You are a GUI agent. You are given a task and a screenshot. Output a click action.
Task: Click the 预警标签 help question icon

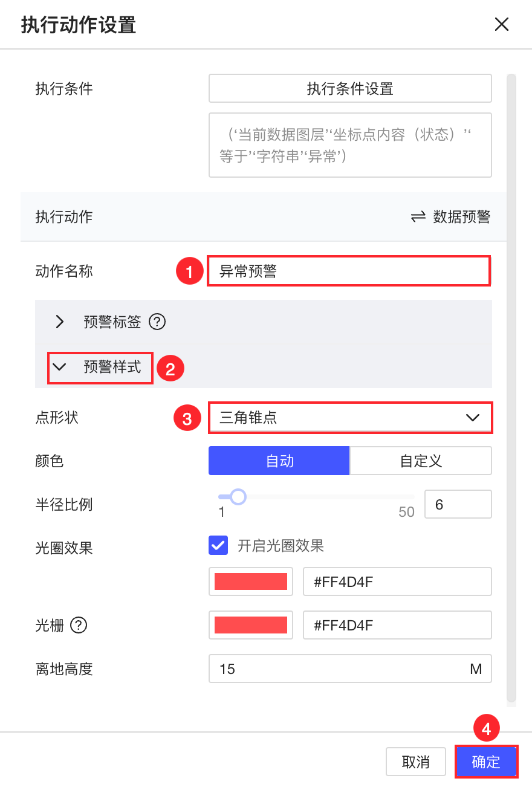(157, 322)
